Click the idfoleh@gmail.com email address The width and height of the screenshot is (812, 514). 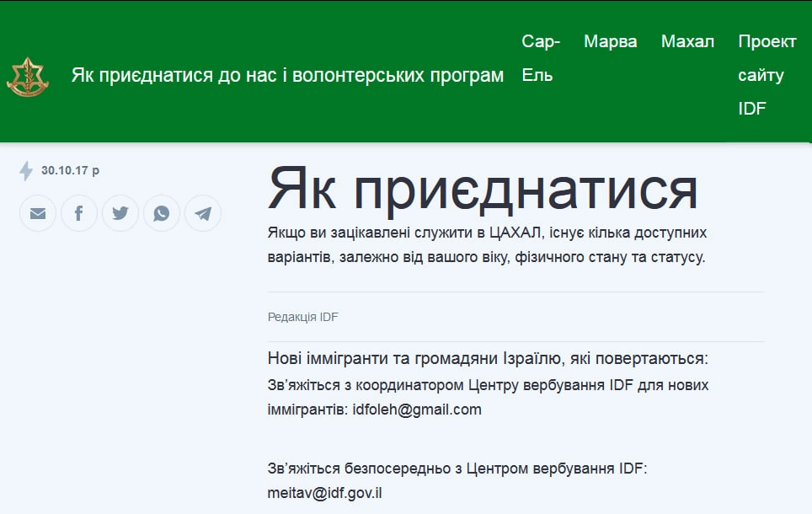(417, 410)
